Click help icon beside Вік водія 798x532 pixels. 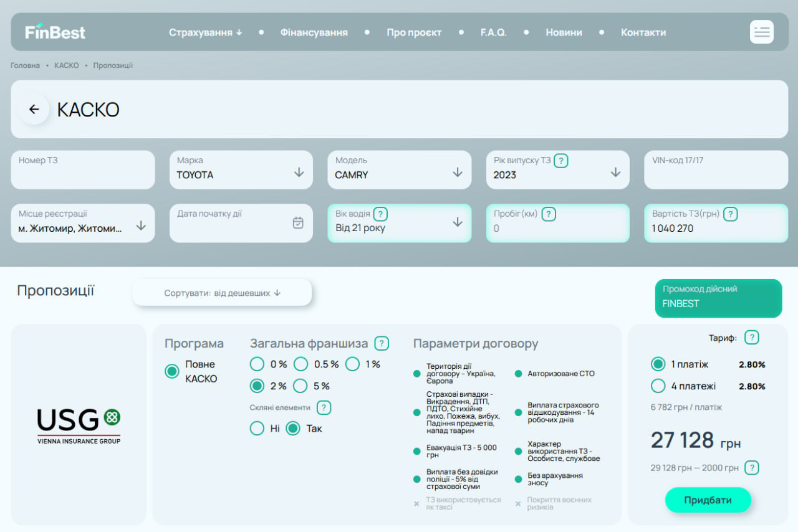tap(380, 214)
